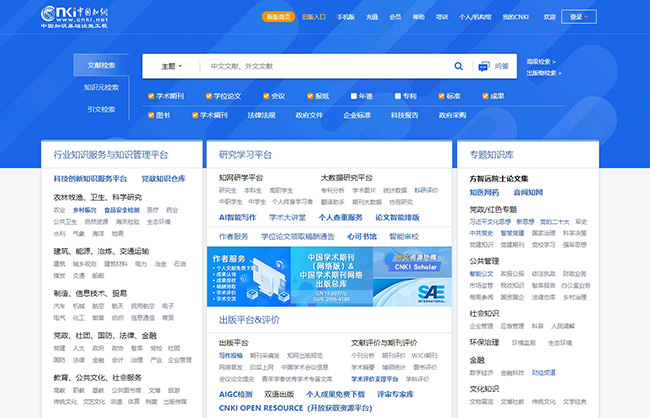Image resolution: width=650 pixels, height=418 pixels.
Task: Open 政府采购 database link
Action: [452, 115]
